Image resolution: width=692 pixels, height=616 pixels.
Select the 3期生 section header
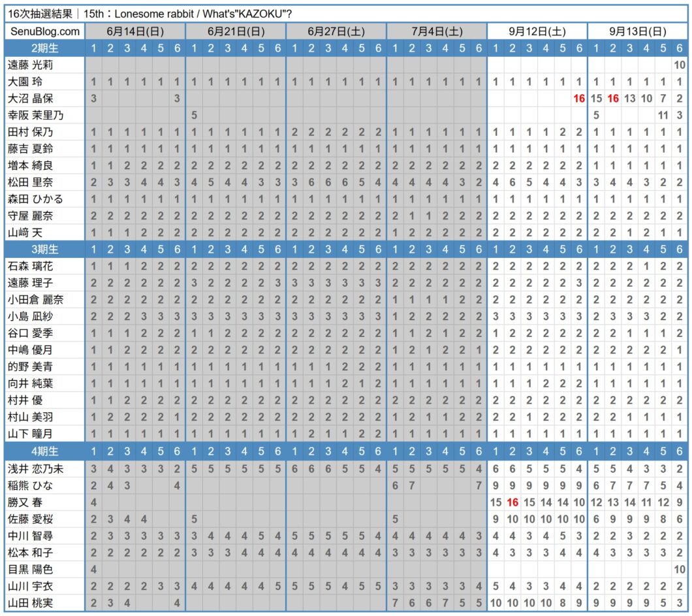point(44,250)
